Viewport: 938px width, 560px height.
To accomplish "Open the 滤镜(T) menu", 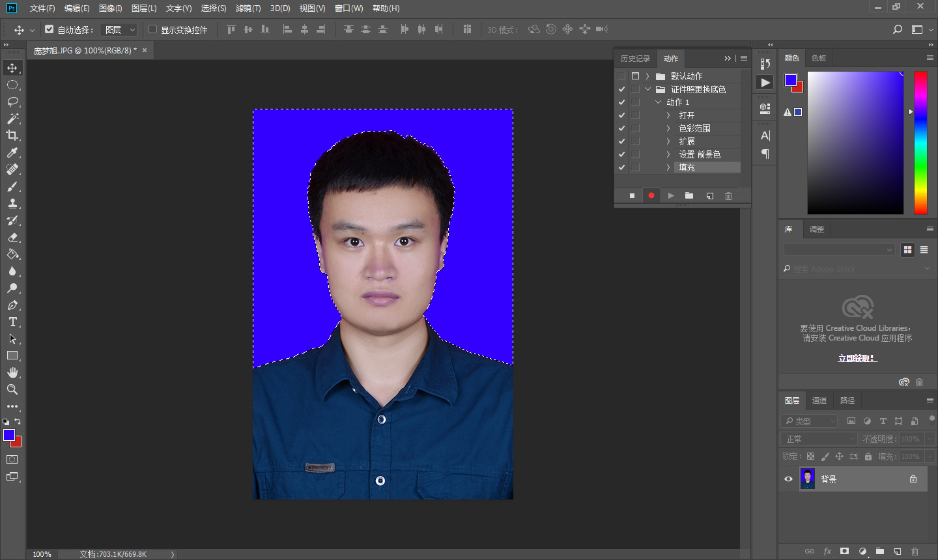I will 248,8.
